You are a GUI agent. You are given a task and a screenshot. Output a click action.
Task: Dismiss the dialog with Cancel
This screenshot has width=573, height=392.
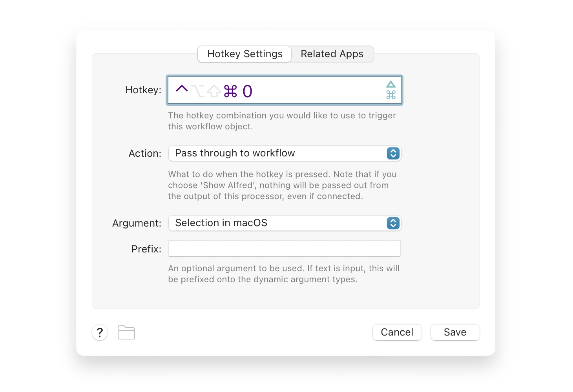click(x=397, y=332)
